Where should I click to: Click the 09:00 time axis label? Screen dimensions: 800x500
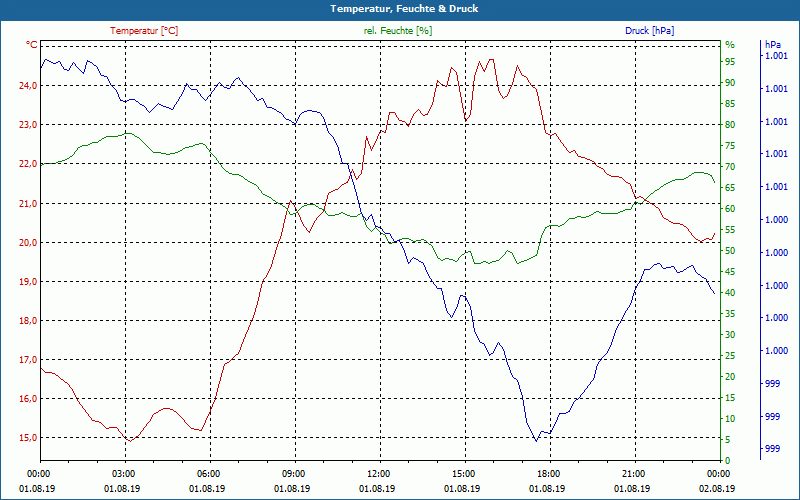[293, 474]
